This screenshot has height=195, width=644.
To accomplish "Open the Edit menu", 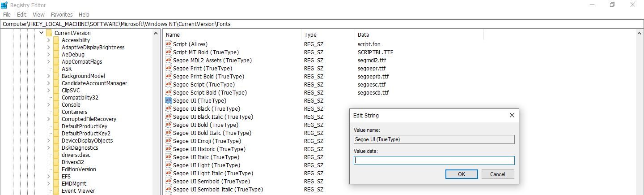I will (21, 14).
